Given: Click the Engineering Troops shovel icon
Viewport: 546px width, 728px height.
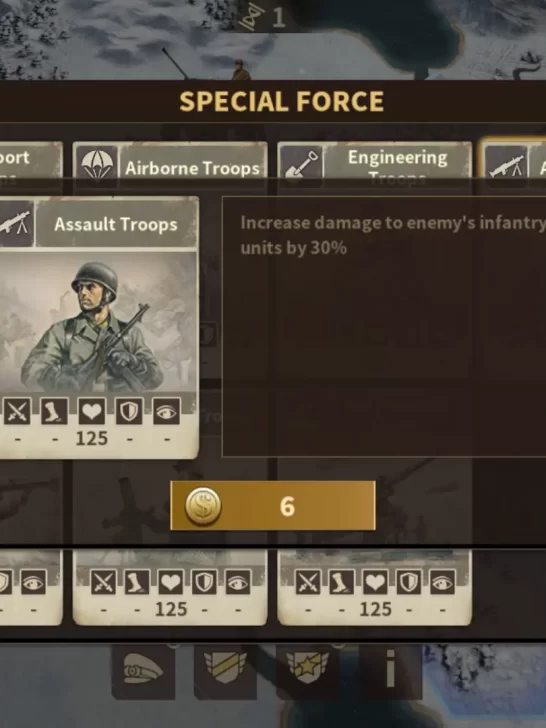Looking at the screenshot, I should pos(301,165).
